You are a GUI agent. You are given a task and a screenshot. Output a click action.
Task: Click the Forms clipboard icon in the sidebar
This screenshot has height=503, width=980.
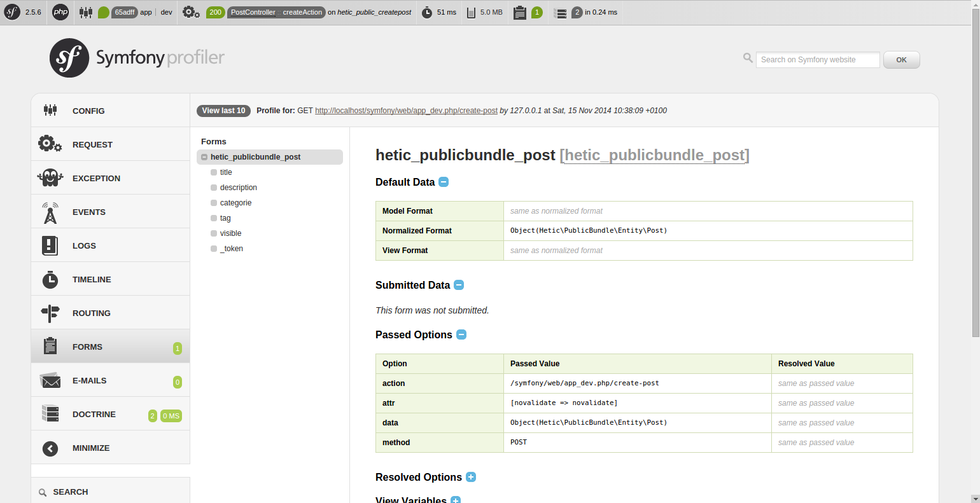coord(50,346)
